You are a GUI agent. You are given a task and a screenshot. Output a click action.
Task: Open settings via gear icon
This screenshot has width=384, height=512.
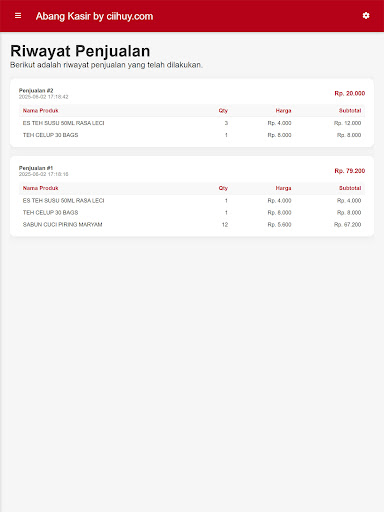click(366, 16)
